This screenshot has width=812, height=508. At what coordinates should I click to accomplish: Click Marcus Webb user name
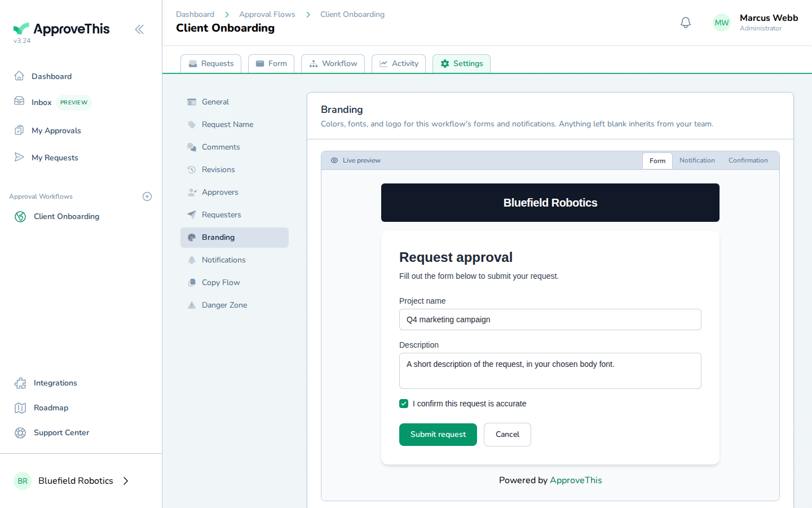(769, 18)
